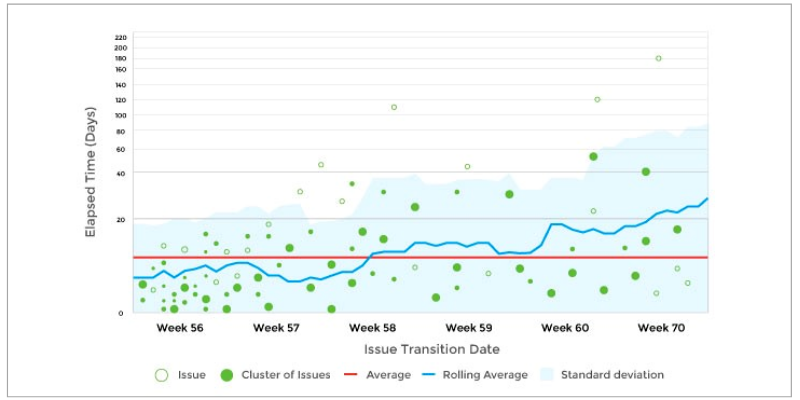The height and width of the screenshot is (400, 800).
Task: Click the 220 value on the vertical axis
Action: tap(120, 37)
